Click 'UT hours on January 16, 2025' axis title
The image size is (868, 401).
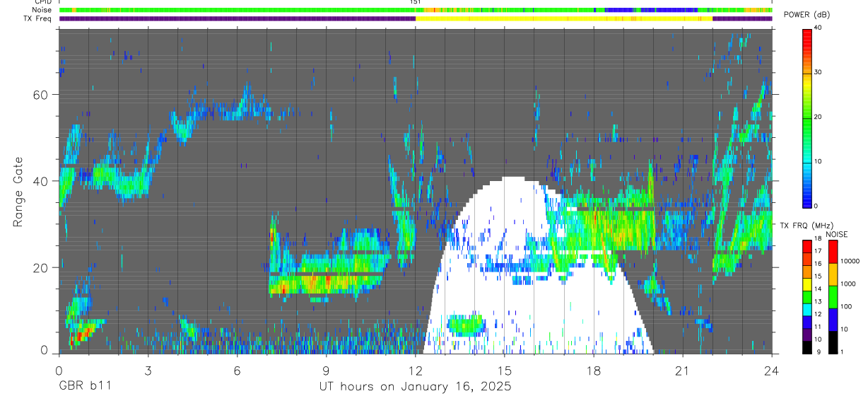[414, 387]
